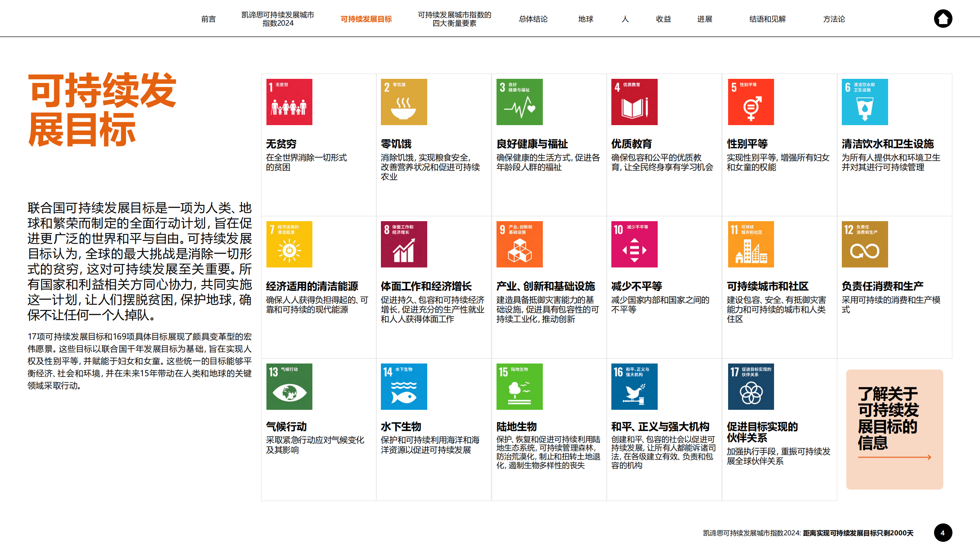This screenshot has height=551, width=980.
Task: Click footer text 距离实现可持续发展目标只剩2000天
Action: pos(858,533)
